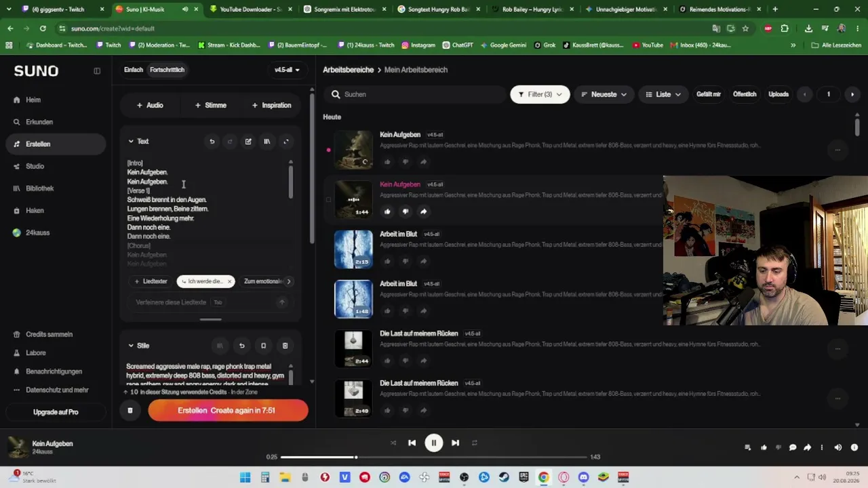The width and height of the screenshot is (868, 488).
Task: Add a Stimme to the song
Action: (x=211, y=105)
